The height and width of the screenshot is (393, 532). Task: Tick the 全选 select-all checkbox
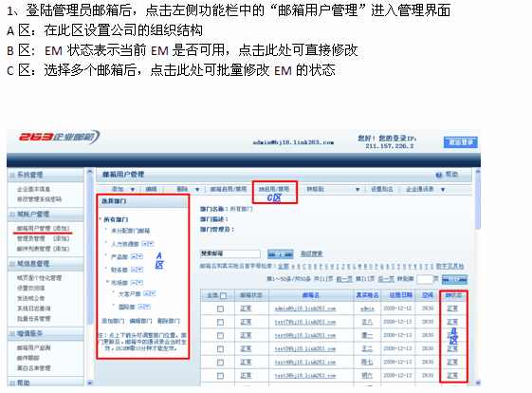pos(223,296)
